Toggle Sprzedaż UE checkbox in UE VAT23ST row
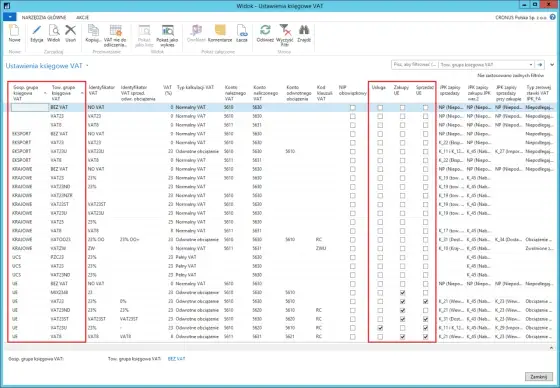Screen dimensions: 560x388 425,319
